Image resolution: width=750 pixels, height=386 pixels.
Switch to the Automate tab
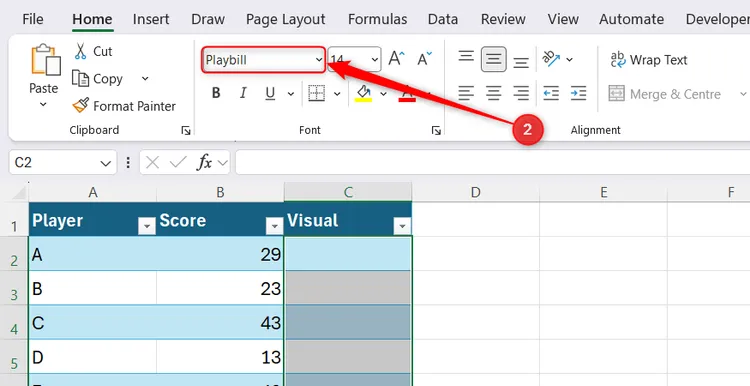[631, 19]
